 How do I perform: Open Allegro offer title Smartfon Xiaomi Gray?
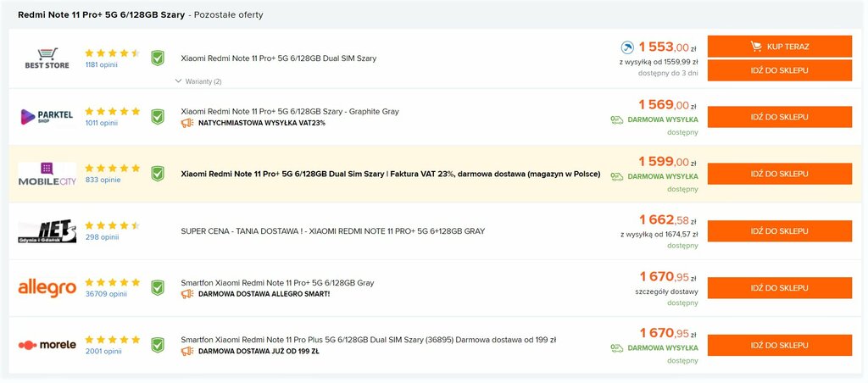[277, 283]
